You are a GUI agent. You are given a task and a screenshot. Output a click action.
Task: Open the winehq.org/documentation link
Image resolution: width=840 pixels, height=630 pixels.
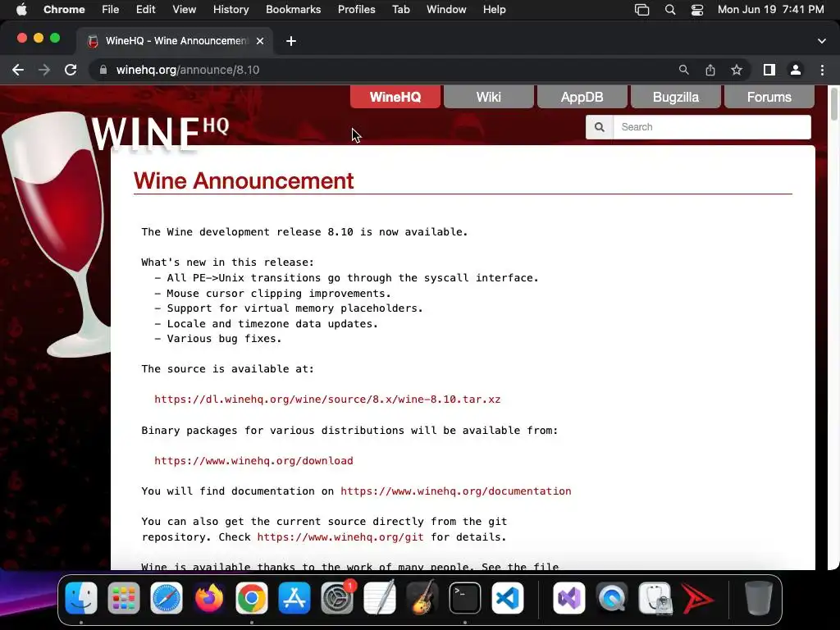(x=456, y=491)
